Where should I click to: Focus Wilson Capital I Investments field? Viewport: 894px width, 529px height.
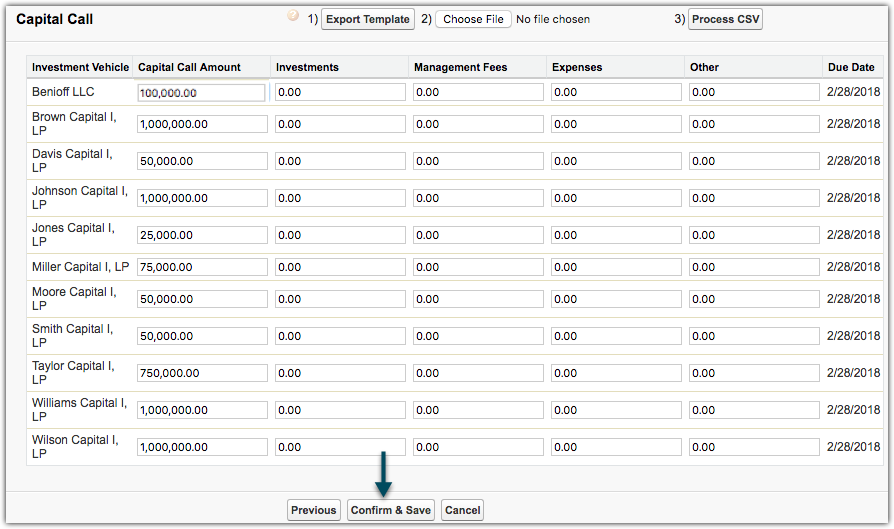pos(340,447)
